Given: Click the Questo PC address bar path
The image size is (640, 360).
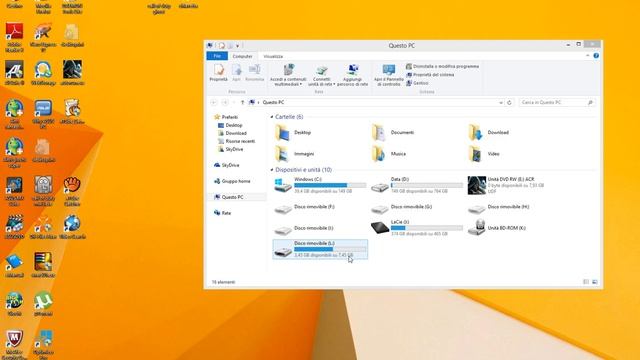Looking at the screenshot, I should (x=273, y=102).
